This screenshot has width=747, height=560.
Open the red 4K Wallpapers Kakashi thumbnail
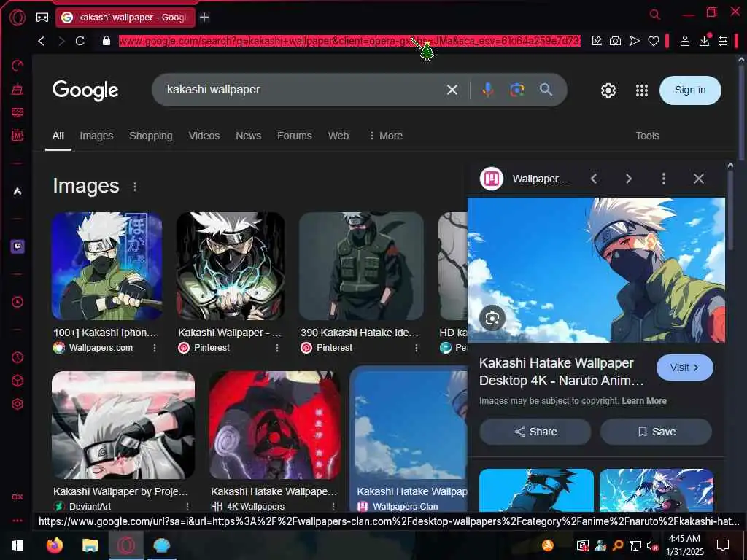pos(275,425)
